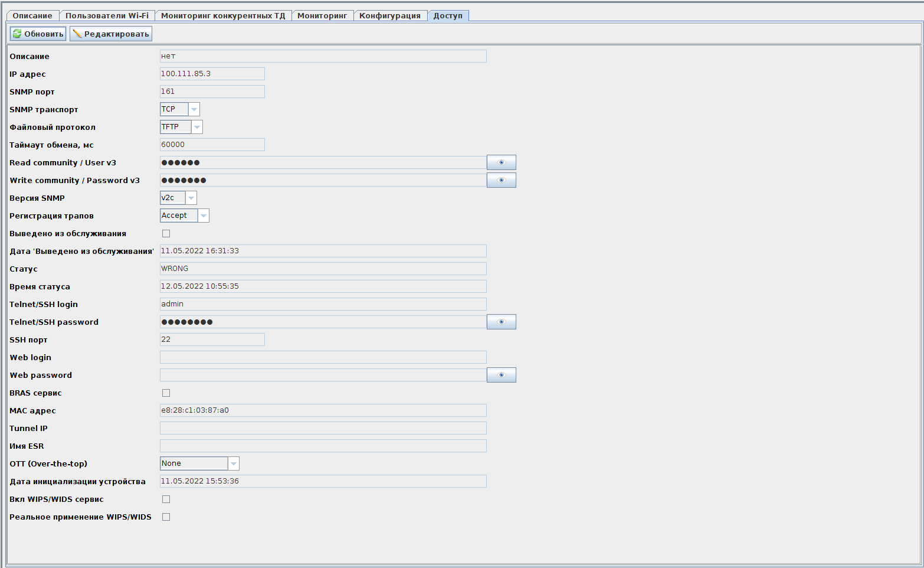Click the pencil icon on Редактировать

pos(77,34)
